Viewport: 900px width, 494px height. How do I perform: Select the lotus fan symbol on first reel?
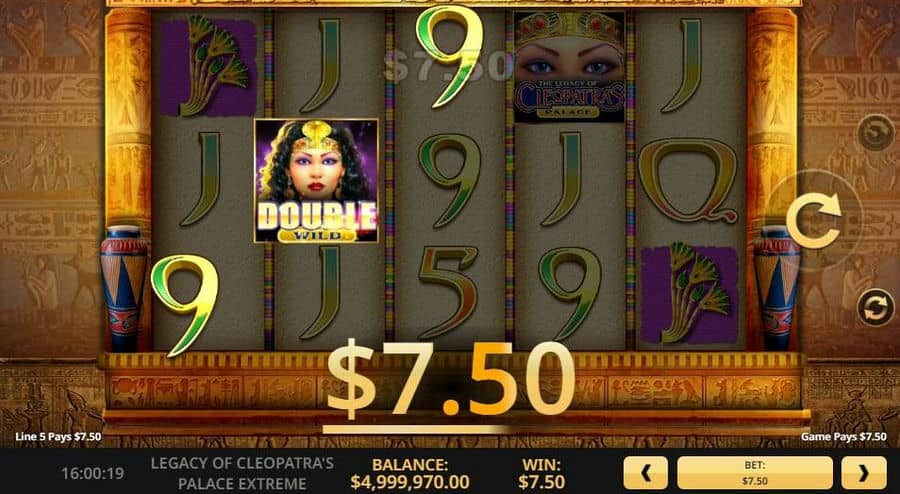[x=208, y=66]
